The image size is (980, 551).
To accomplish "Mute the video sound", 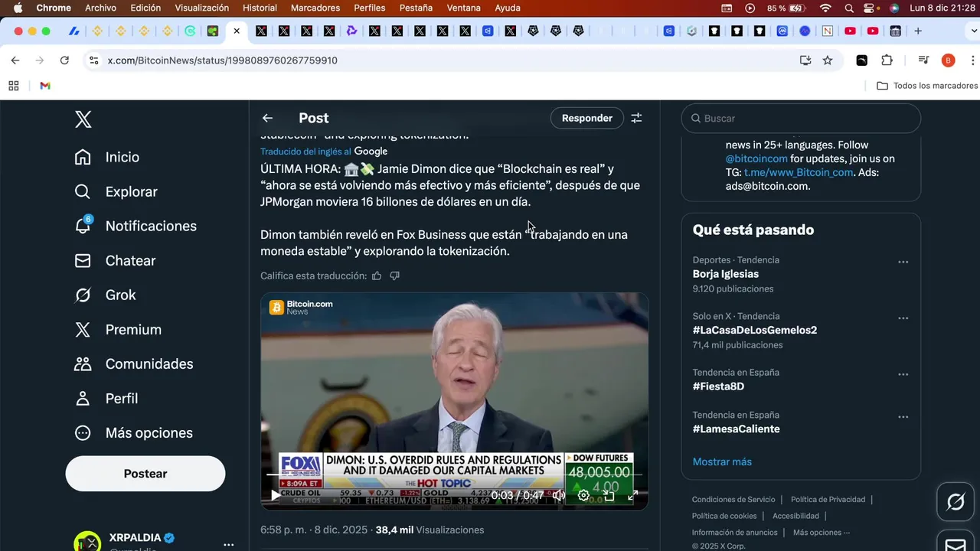I will [x=558, y=495].
